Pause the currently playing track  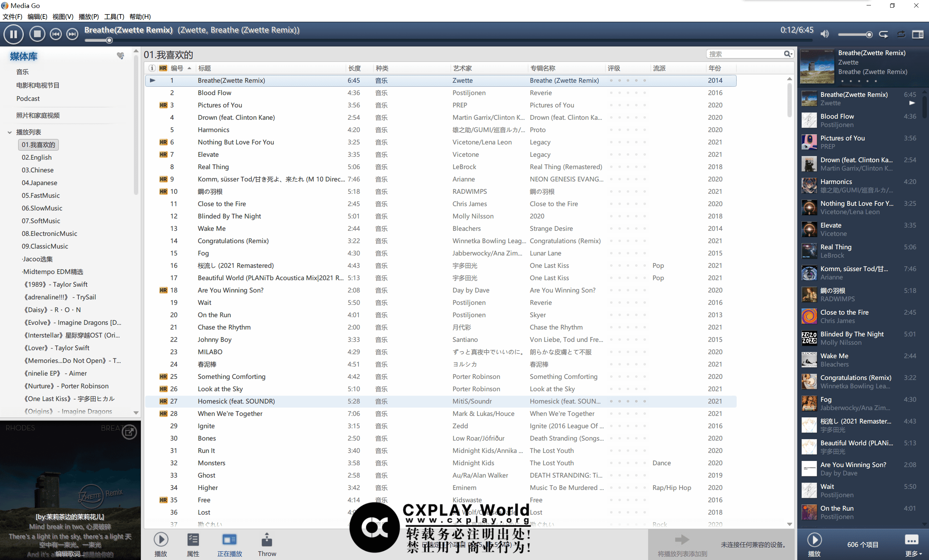pyautogui.click(x=13, y=34)
